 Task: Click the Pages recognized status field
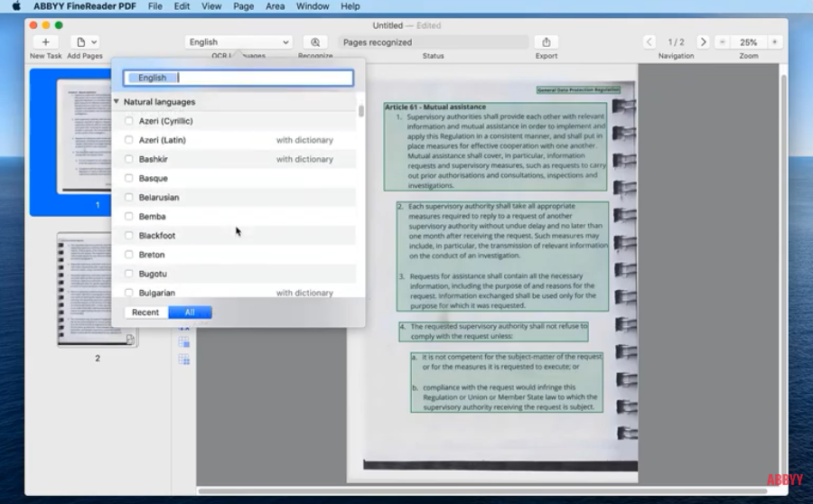point(434,42)
